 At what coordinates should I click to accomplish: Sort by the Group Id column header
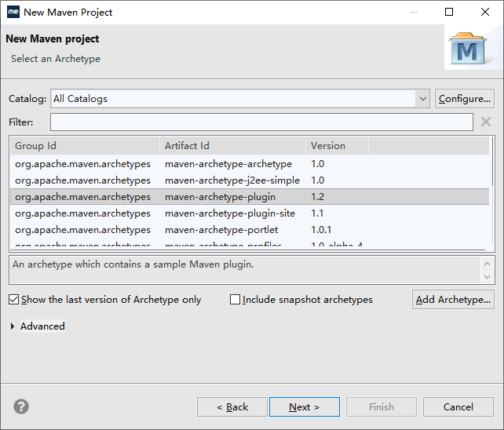tap(85, 146)
